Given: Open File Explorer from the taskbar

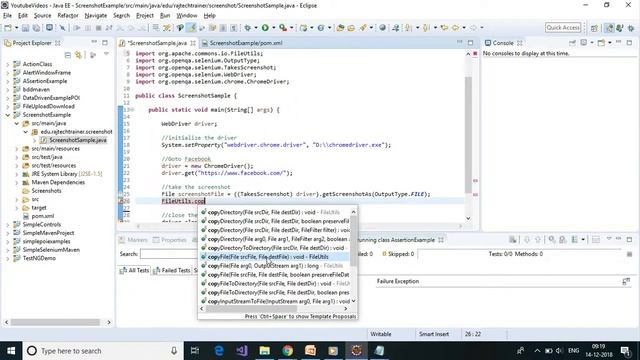Looking at the screenshot, I should (264, 351).
